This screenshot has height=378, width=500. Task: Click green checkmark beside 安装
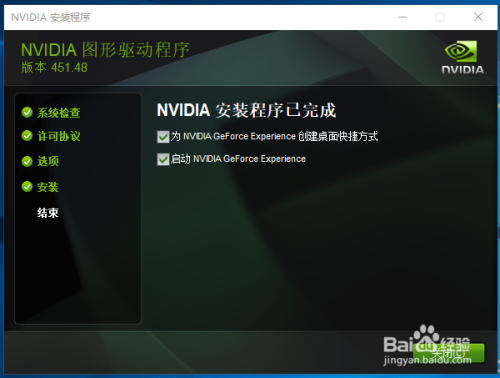[x=27, y=187]
